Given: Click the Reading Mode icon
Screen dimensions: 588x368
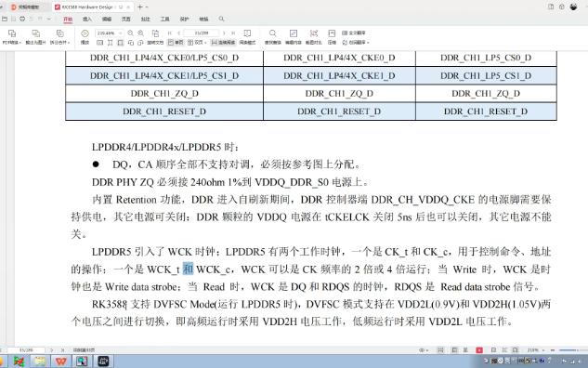Looking at the screenshot, I should pyautogui.click(x=247, y=33).
